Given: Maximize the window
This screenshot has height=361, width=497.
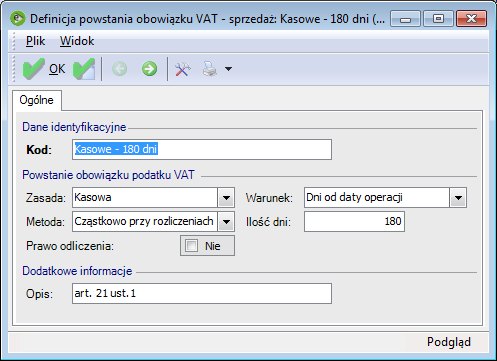Looking at the screenshot, I should [x=438, y=19].
